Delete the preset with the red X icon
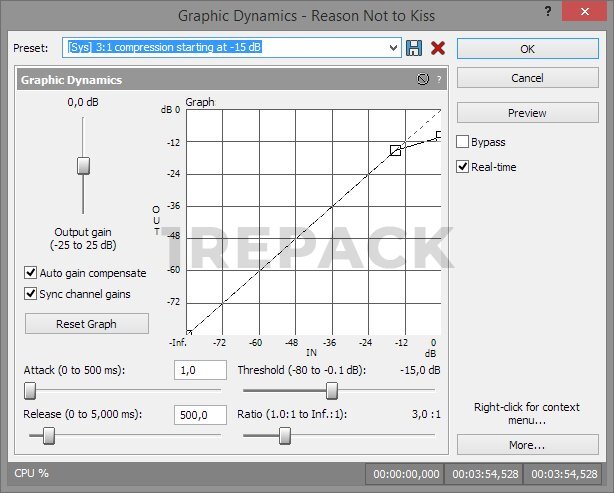The height and width of the screenshot is (493, 614). tap(437, 48)
